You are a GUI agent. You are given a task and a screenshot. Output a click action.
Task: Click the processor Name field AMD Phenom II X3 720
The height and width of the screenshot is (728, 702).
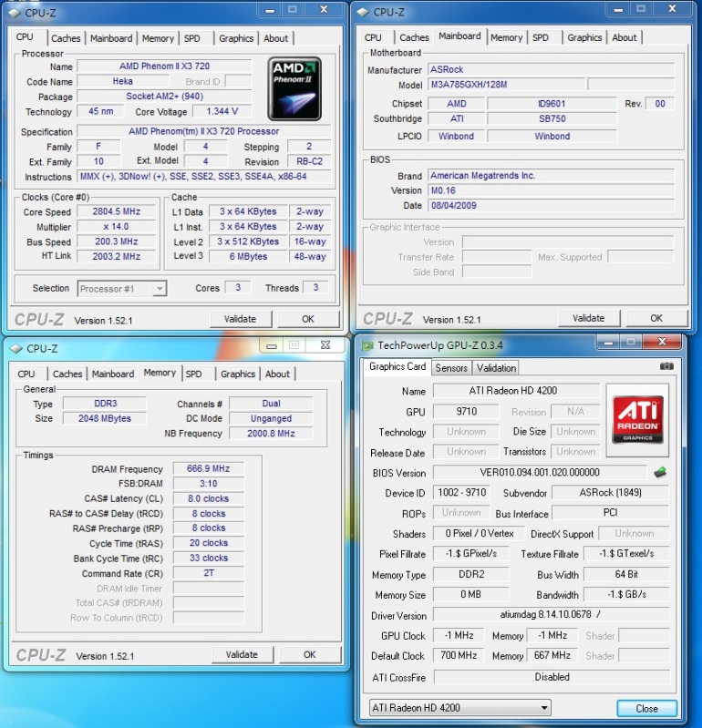(x=164, y=66)
